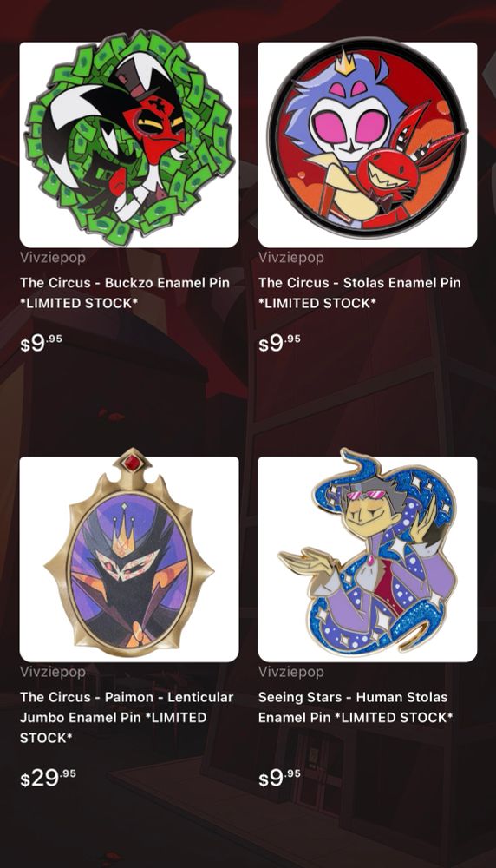This screenshot has width=496, height=868.
Task: Select Vivziepop vendor above Seeing Stars title
Action: 290,672
